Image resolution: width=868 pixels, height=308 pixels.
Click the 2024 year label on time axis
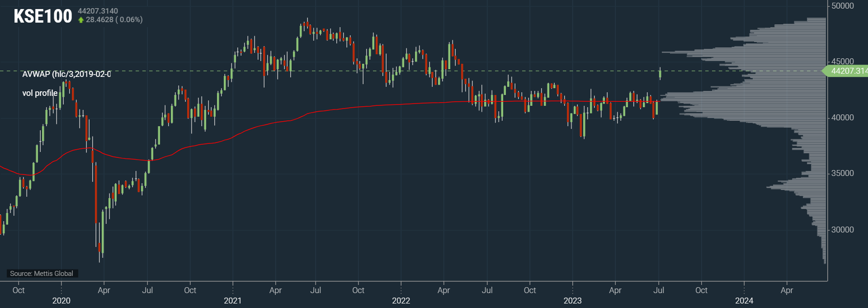click(744, 301)
